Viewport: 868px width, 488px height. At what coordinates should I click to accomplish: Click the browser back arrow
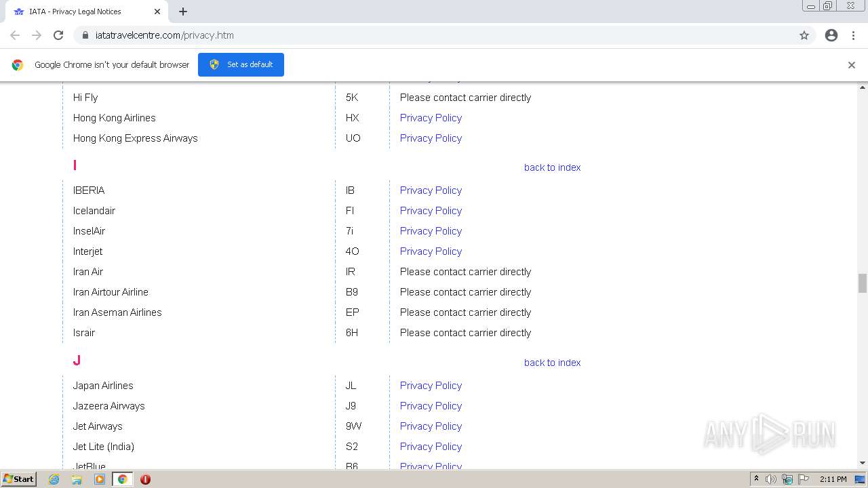[x=15, y=35]
